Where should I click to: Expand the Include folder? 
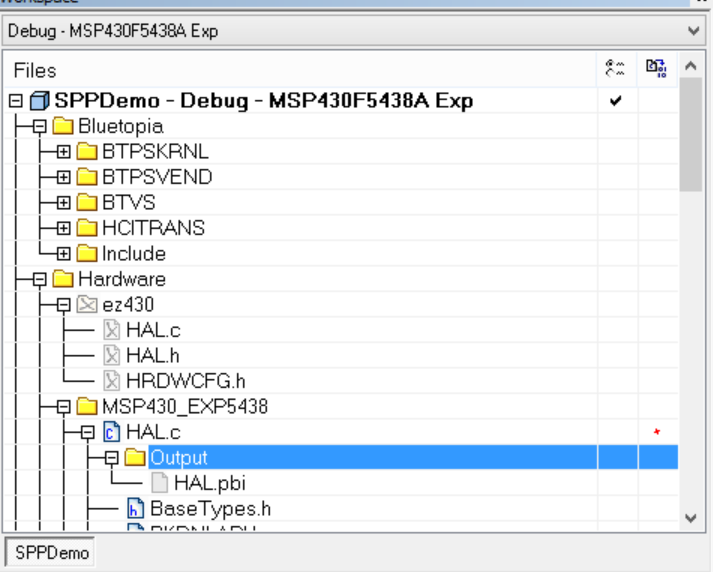pyautogui.click(x=64, y=254)
